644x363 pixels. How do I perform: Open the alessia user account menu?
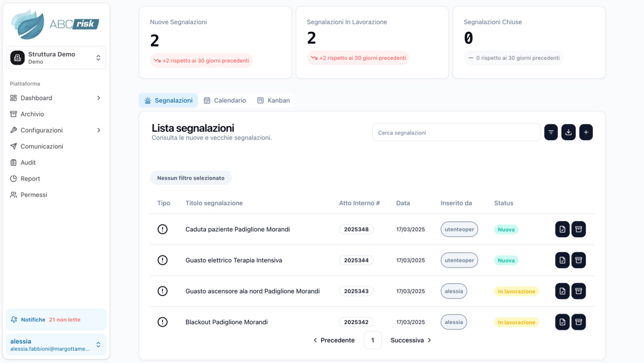coord(56,344)
